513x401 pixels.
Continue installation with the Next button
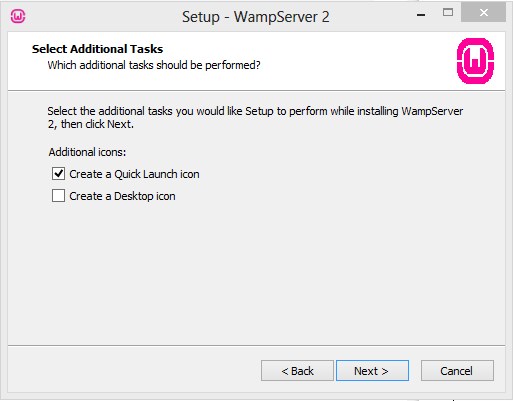tap(372, 370)
